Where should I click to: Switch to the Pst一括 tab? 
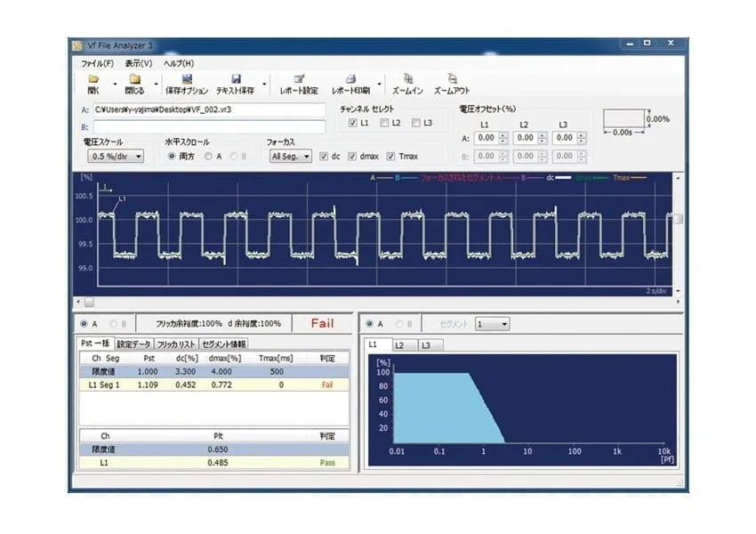(95, 344)
